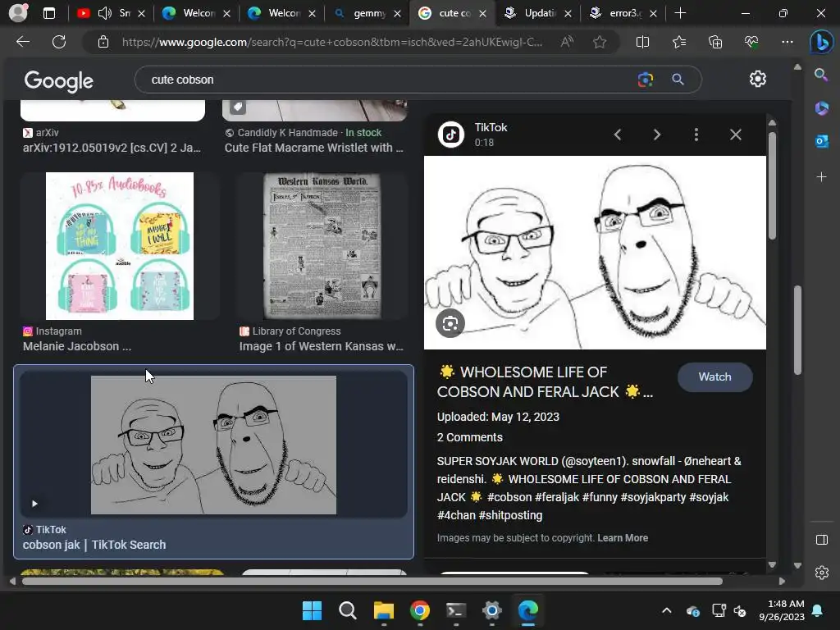Add a sidebar app with plus icon
Image resolution: width=840 pixels, height=630 pixels.
click(821, 177)
